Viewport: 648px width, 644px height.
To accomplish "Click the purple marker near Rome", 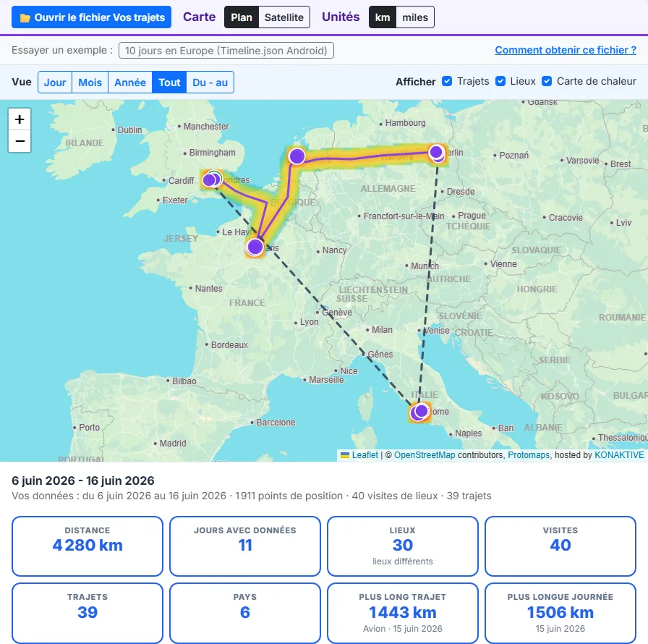I will (421, 412).
